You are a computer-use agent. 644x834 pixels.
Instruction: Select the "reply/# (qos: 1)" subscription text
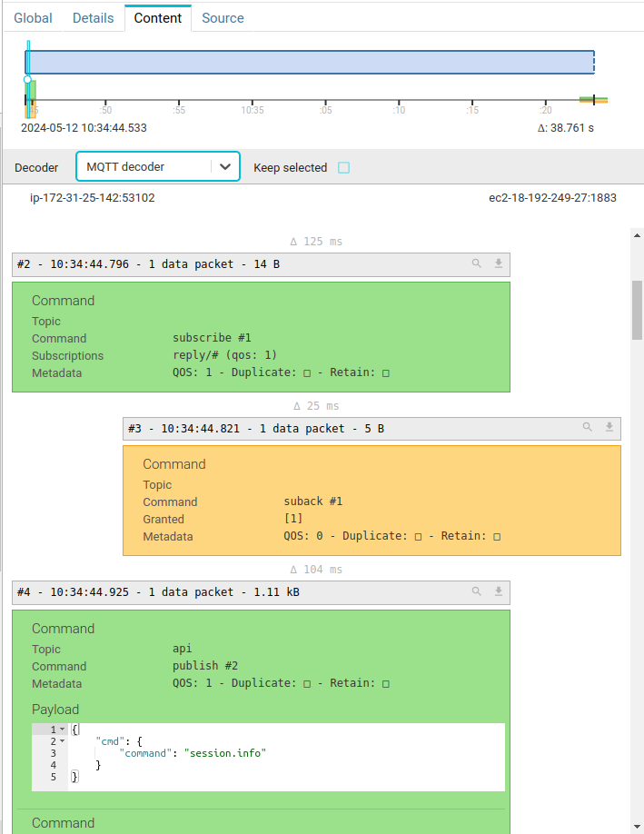point(224,355)
